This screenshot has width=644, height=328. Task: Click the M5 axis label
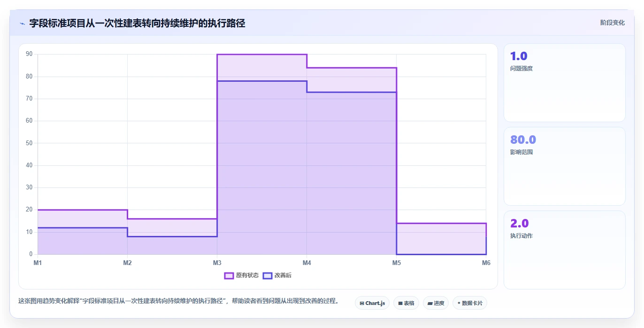pyautogui.click(x=397, y=263)
